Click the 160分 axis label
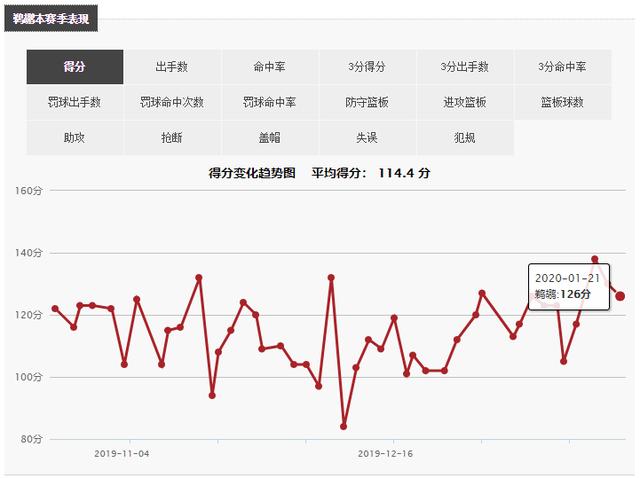The height and width of the screenshot is (478, 640). (29, 191)
